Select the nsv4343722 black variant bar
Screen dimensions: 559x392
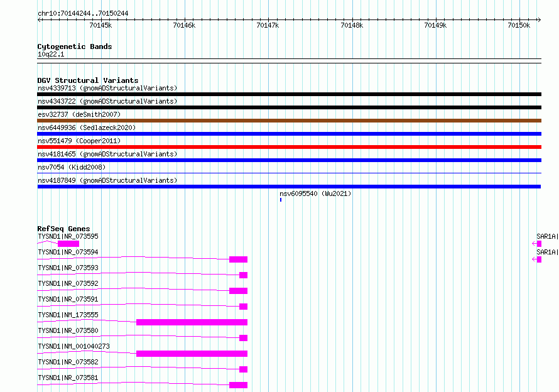(x=289, y=107)
